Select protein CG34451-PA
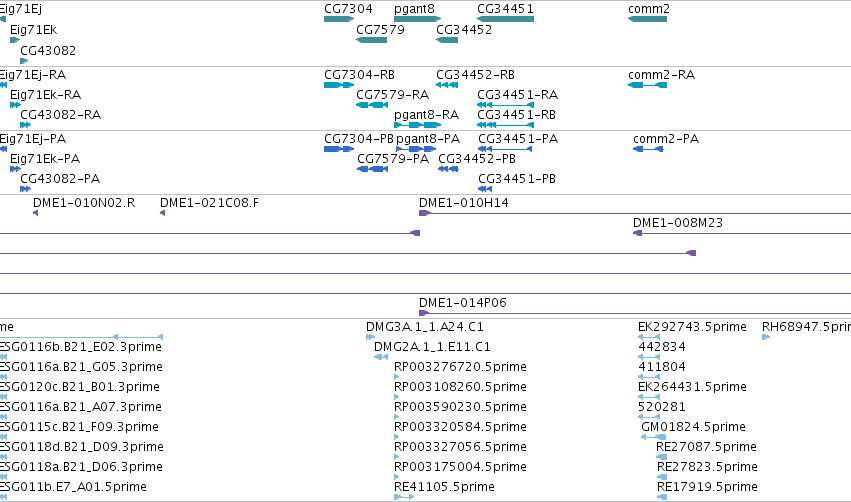This screenshot has height=502, width=851. tap(518, 138)
